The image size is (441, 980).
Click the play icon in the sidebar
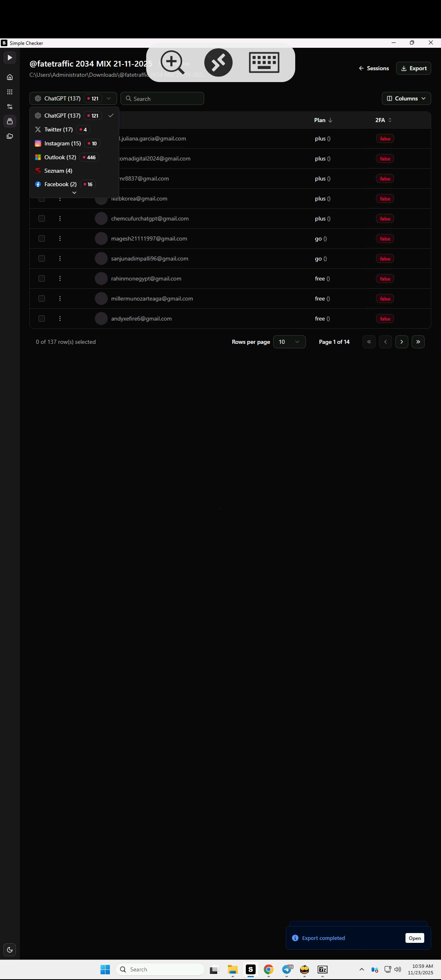pos(10,58)
